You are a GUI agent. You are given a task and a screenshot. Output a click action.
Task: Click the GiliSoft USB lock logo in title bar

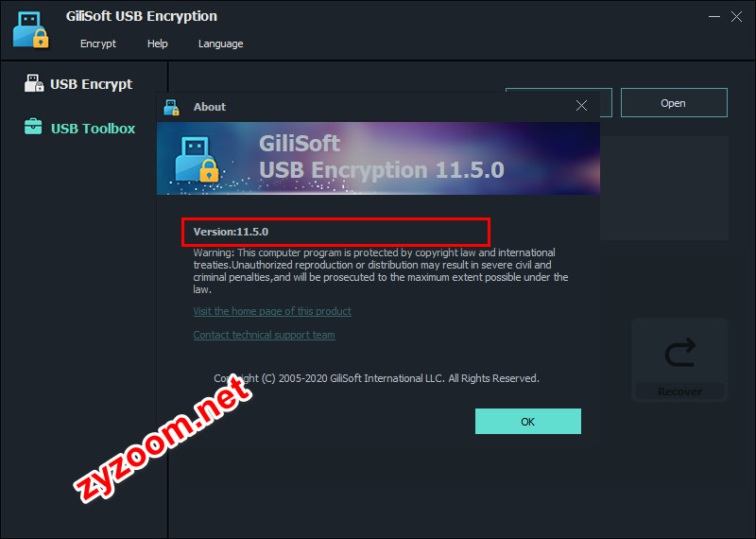point(31,30)
